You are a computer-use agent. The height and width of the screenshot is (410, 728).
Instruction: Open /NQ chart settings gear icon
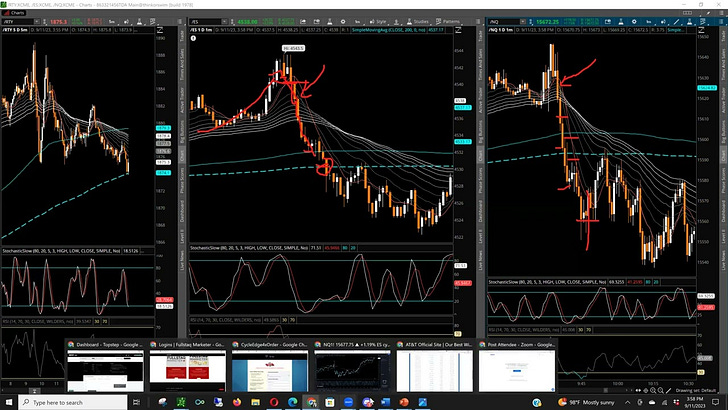(634, 21)
